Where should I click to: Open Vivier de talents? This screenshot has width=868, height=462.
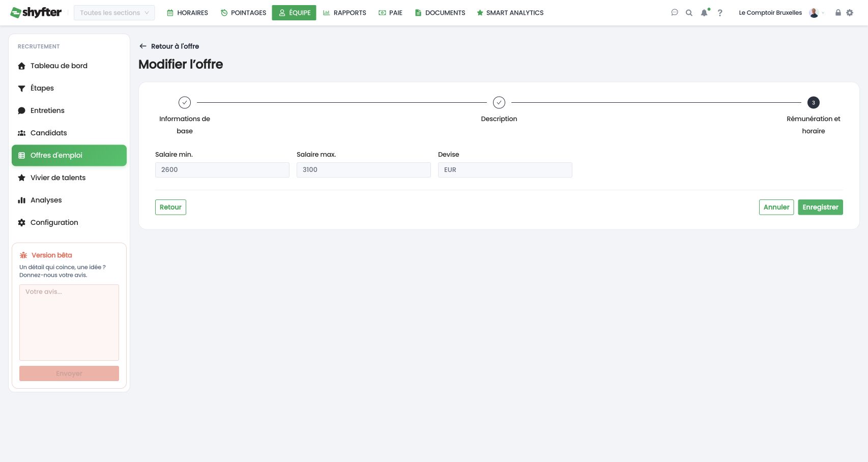[69, 178]
